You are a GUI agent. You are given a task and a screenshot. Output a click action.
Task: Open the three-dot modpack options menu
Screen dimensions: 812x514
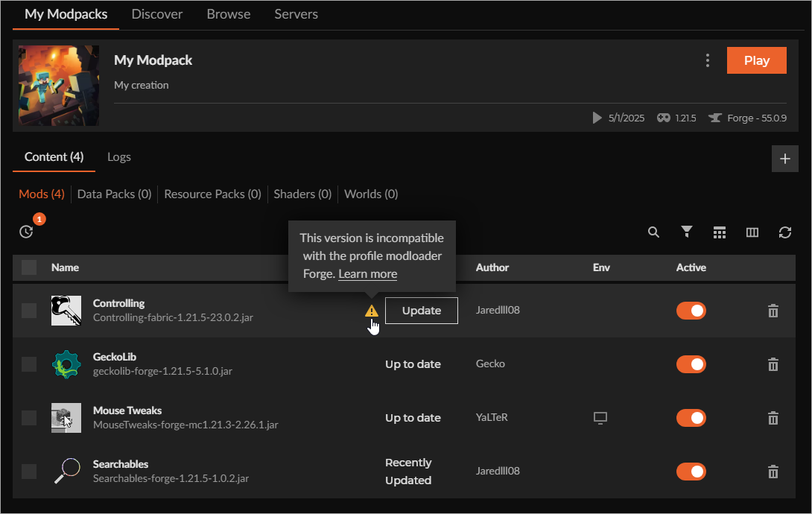(708, 60)
